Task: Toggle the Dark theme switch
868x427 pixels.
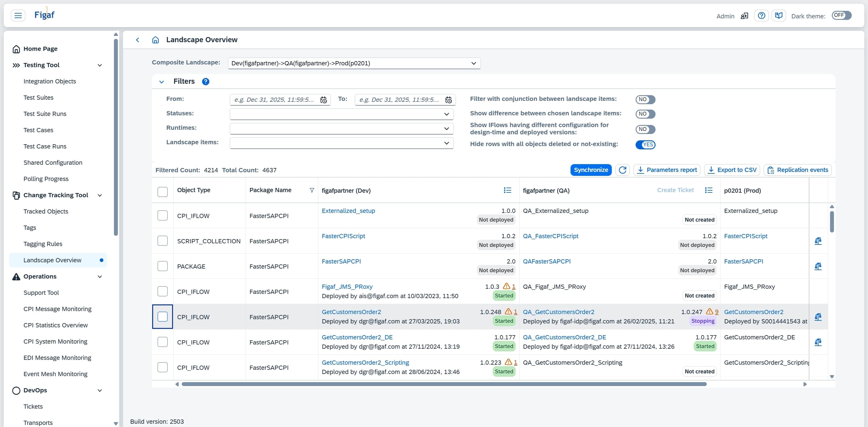Action: pyautogui.click(x=841, y=15)
